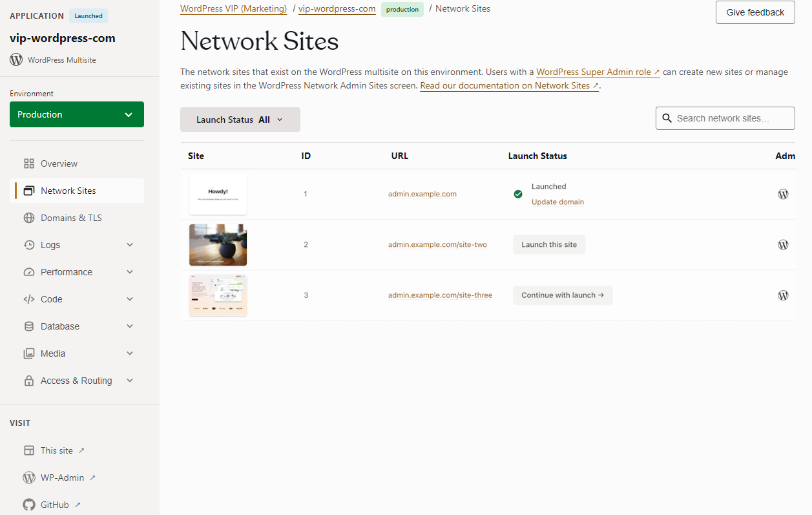The image size is (812, 515).
Task: Open the Database sidebar item
Action: click(x=77, y=326)
